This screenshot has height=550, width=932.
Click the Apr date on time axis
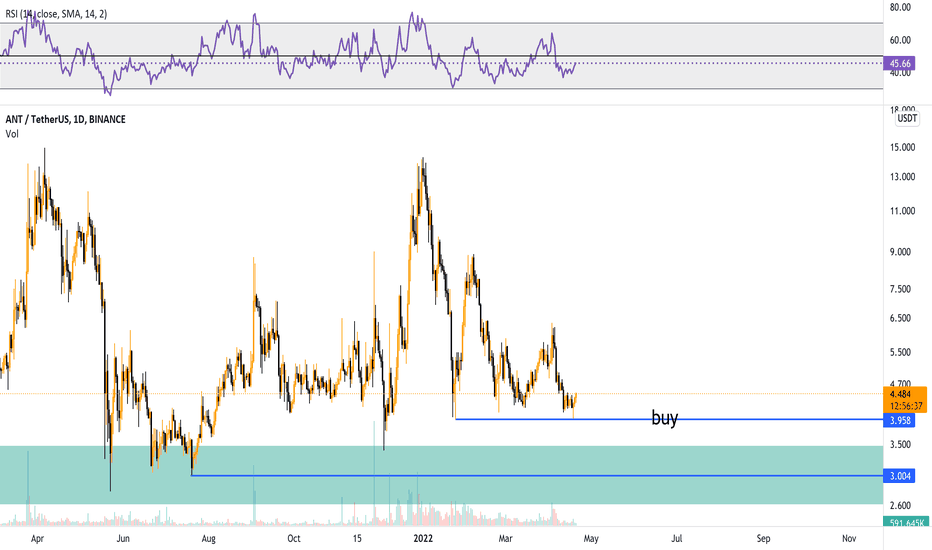[37, 539]
